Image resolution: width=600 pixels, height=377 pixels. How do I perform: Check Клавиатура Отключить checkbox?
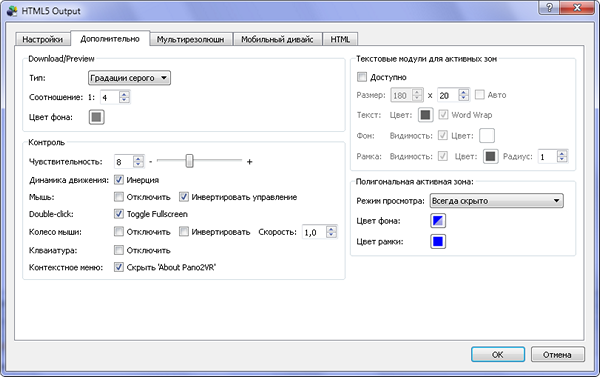(119, 250)
